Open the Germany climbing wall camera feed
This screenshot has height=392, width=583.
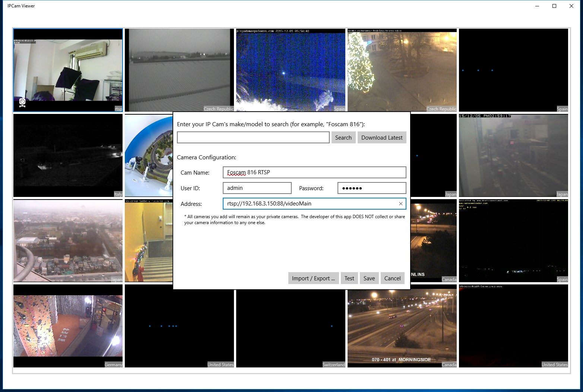(x=68, y=326)
